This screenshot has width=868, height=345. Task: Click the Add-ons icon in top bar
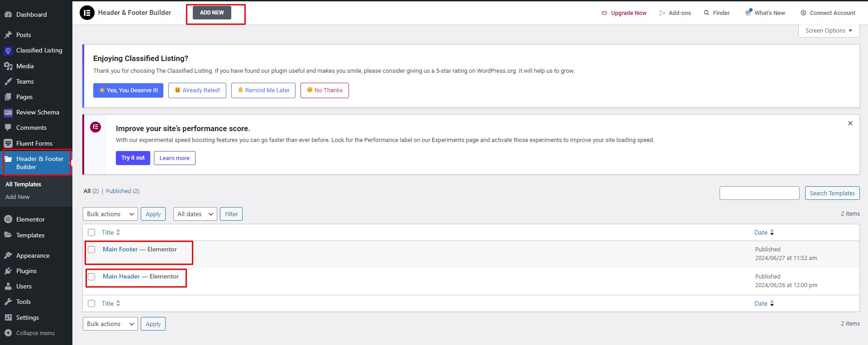tap(663, 13)
